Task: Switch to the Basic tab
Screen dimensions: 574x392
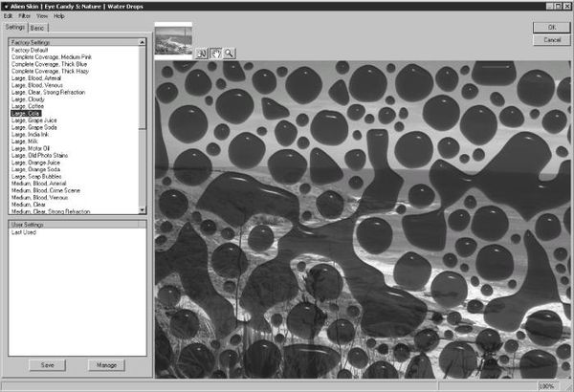Action: point(37,28)
